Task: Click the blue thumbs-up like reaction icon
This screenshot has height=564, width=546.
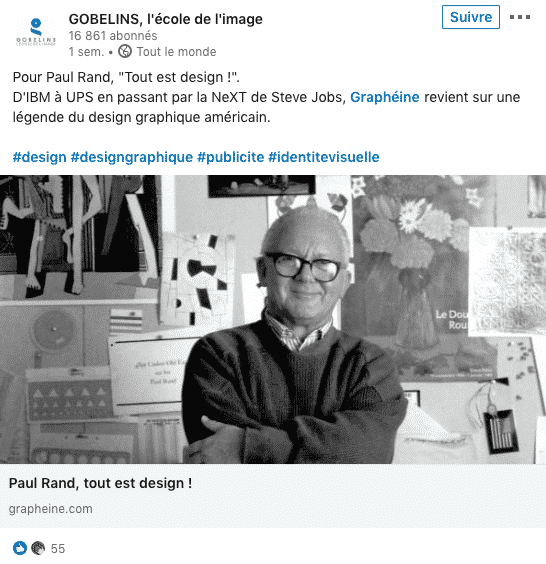Action: point(20,548)
